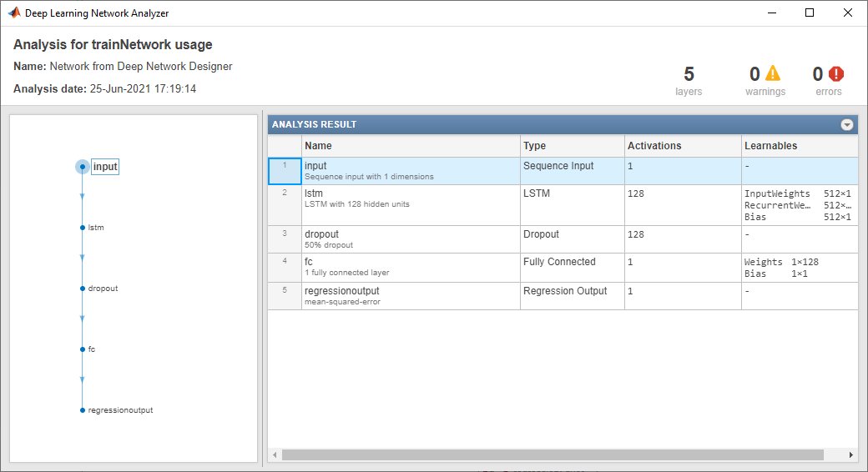Screen dimensions: 868x472
Task: Click the yellow warnings triangle icon
Action: (x=774, y=73)
